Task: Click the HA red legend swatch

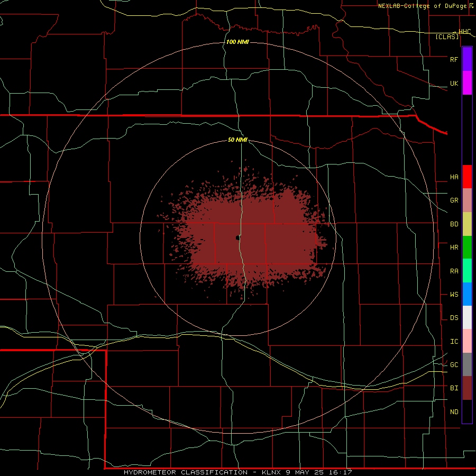Action: (467, 177)
